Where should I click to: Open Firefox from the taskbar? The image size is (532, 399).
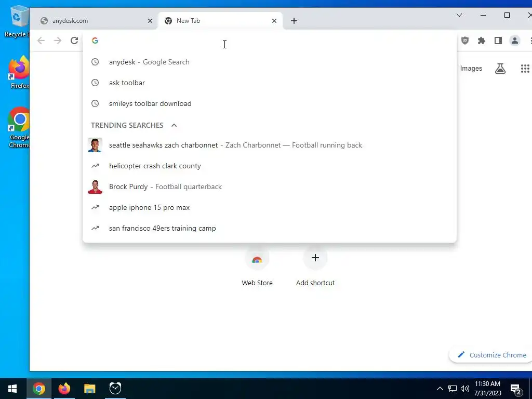click(x=64, y=389)
